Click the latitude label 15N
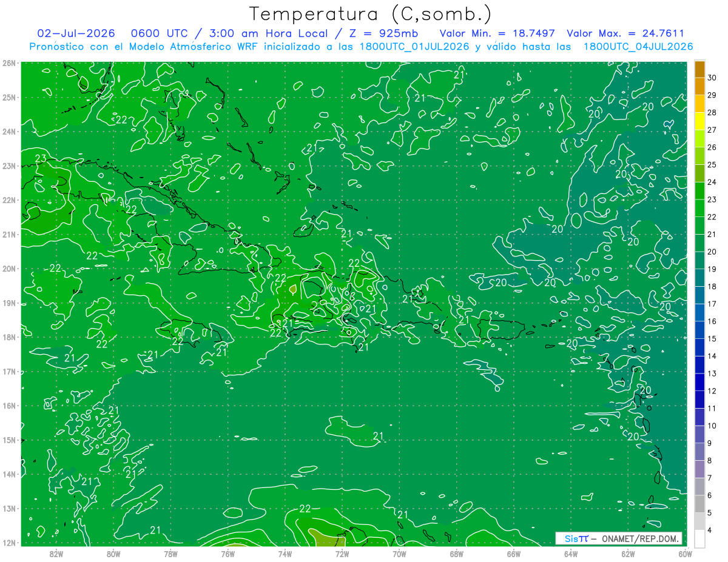The image size is (728, 562). [x=8, y=440]
